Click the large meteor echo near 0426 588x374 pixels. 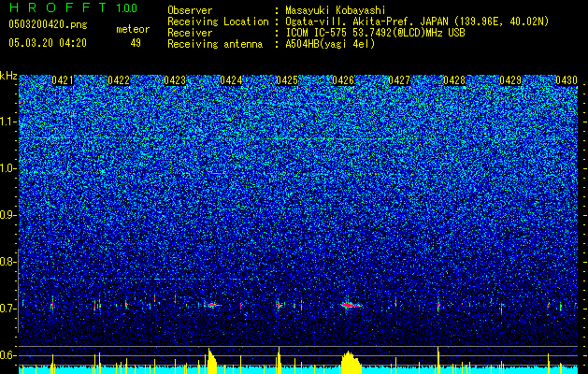[351, 305]
